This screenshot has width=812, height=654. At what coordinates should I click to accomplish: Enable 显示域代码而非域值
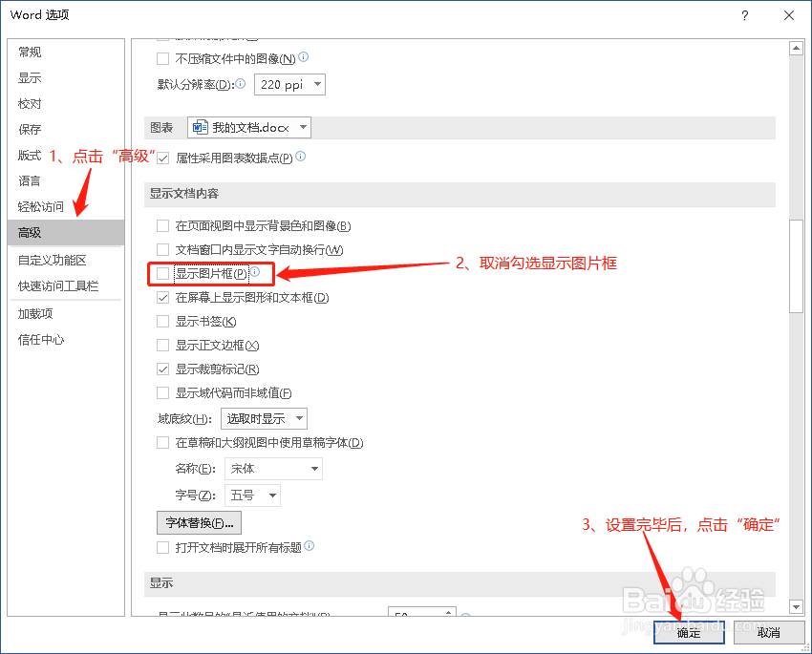(x=163, y=392)
